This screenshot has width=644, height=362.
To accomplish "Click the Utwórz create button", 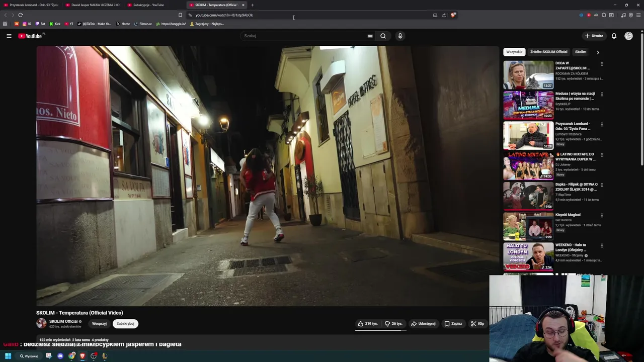I will click(x=594, y=36).
